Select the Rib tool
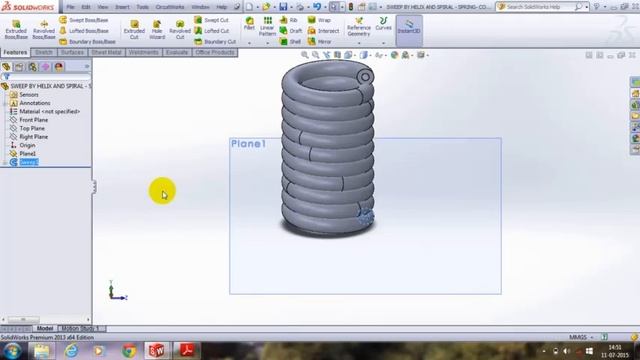This screenshot has width=640, height=360. click(x=289, y=20)
